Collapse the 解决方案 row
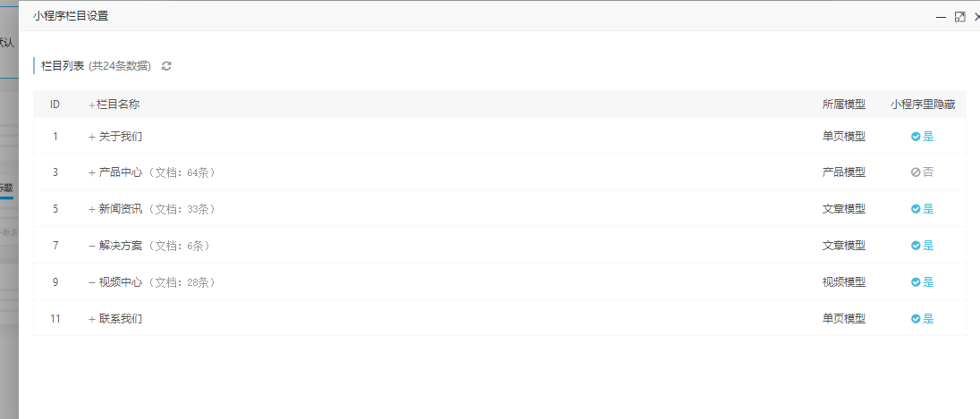Image resolution: width=980 pixels, height=419 pixels. 92,246
